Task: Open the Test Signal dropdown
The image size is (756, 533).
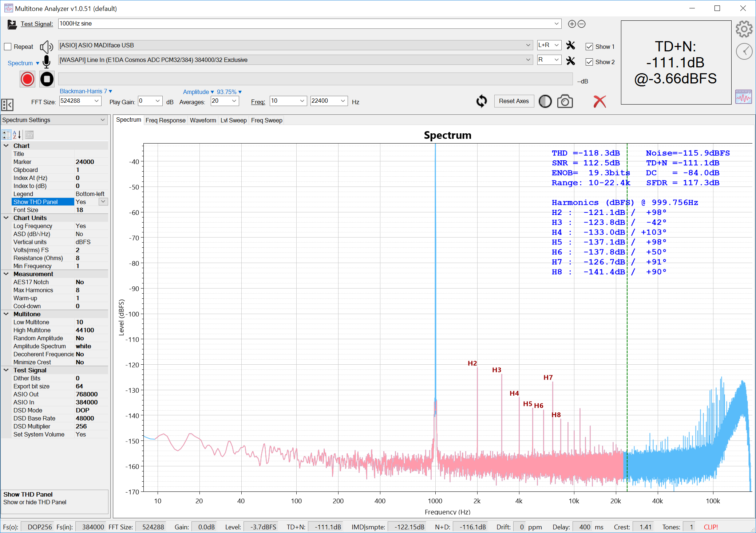Action: click(x=556, y=24)
